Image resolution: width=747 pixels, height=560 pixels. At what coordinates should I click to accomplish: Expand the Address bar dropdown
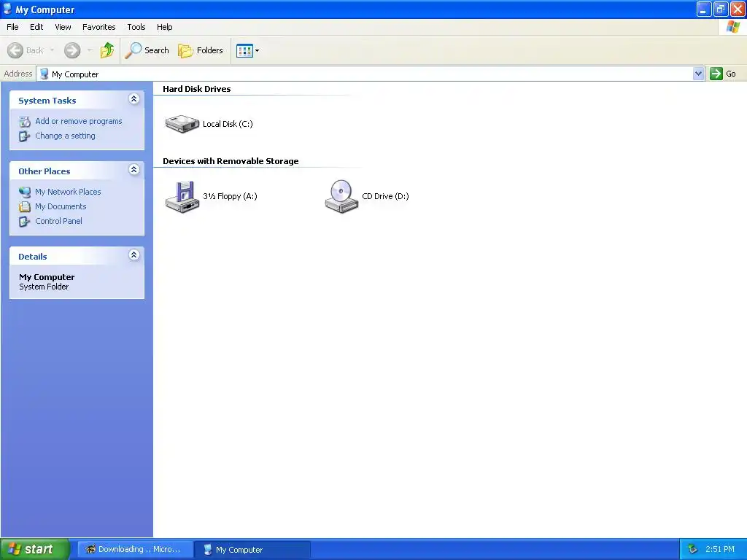point(698,74)
